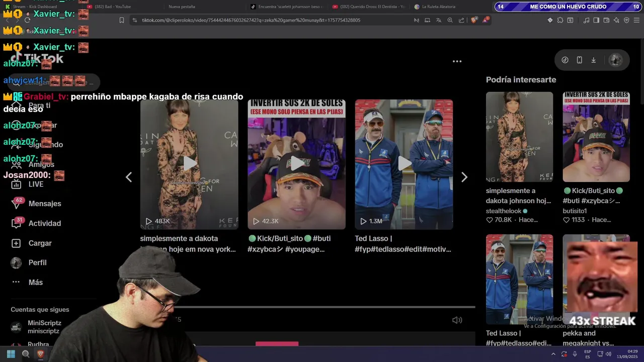Open the browser hamburger menu
Image resolution: width=644 pixels, height=362 pixels.
point(636,20)
